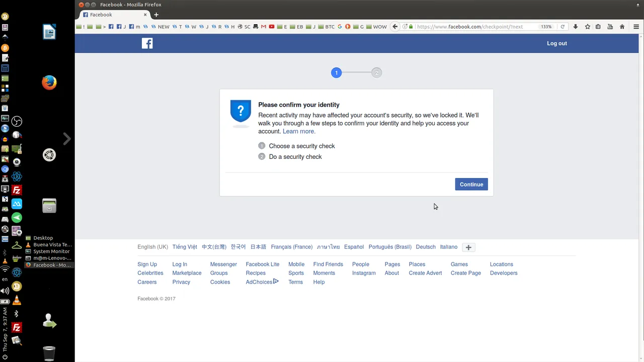This screenshot has height=362, width=644.
Task: Click the Ubuntu logo icon on the panel
Action: (49, 155)
